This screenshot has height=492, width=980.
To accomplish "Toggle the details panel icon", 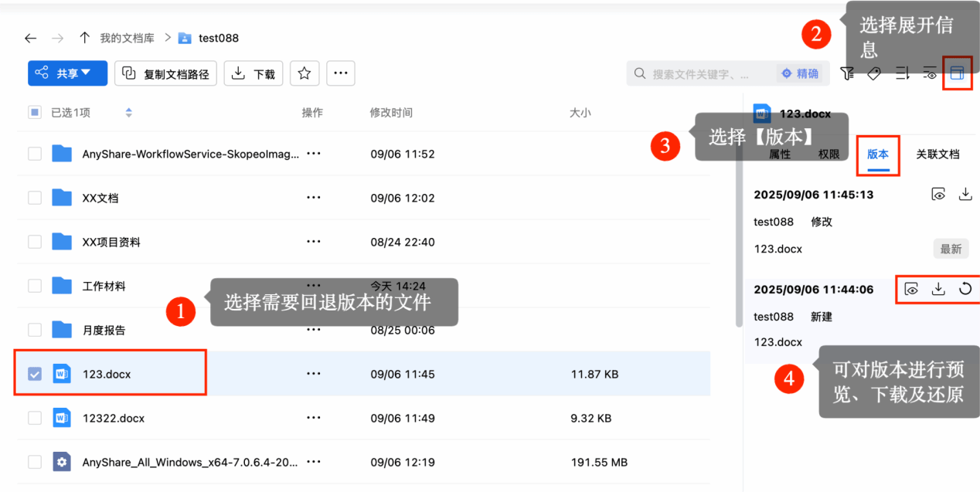I will pyautogui.click(x=957, y=73).
